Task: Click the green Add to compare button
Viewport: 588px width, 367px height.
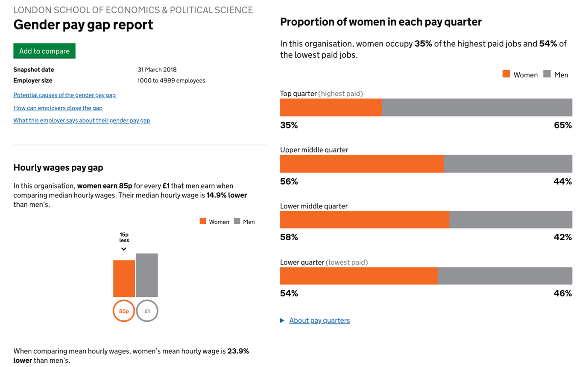Action: pos(44,51)
